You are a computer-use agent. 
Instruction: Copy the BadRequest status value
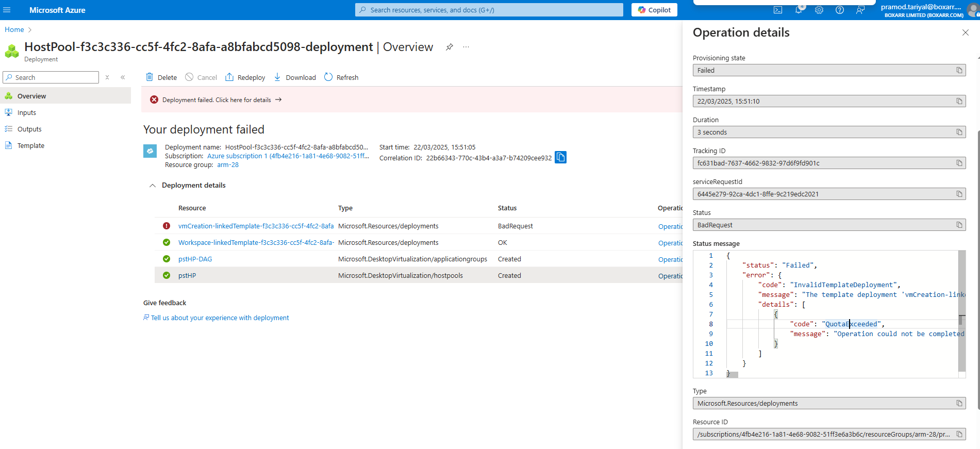(x=959, y=225)
